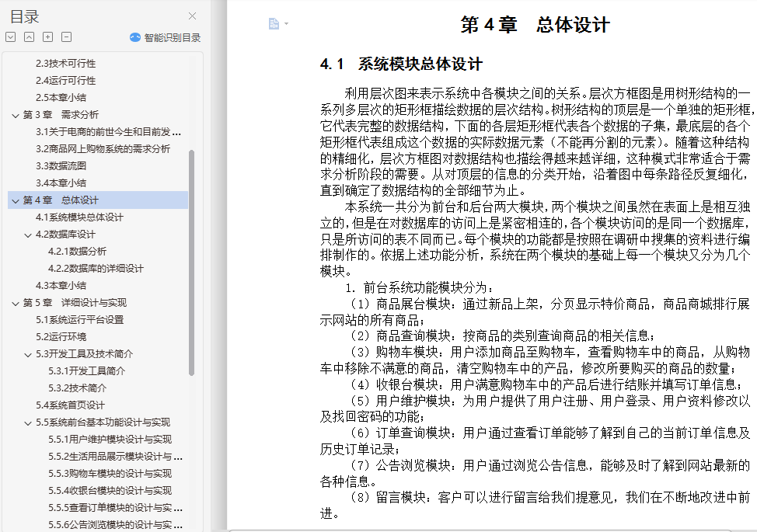Jump to 3.3数据流图 section
Viewport: 757px width, 532px height.
click(61, 166)
